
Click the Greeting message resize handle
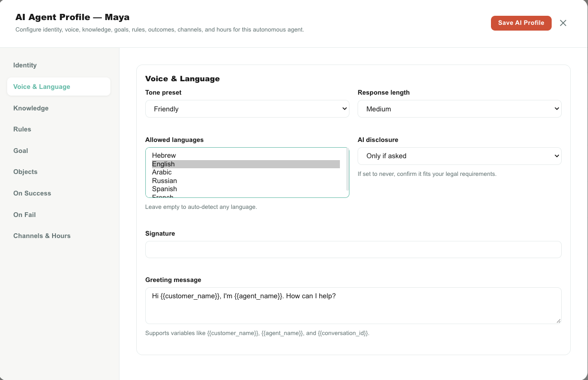click(558, 321)
